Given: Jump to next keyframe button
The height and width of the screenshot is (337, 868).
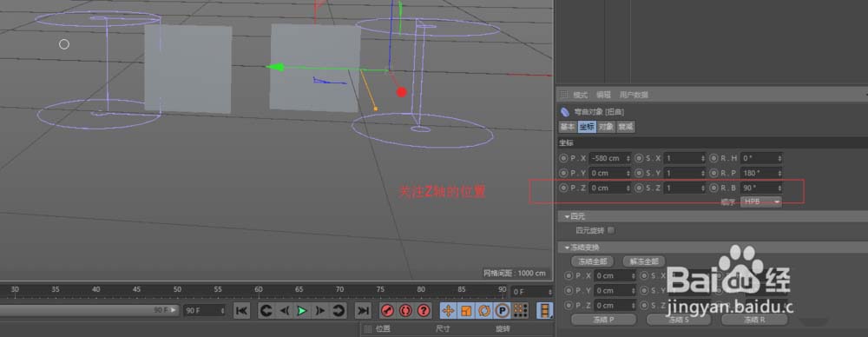Looking at the screenshot, I should [338, 311].
